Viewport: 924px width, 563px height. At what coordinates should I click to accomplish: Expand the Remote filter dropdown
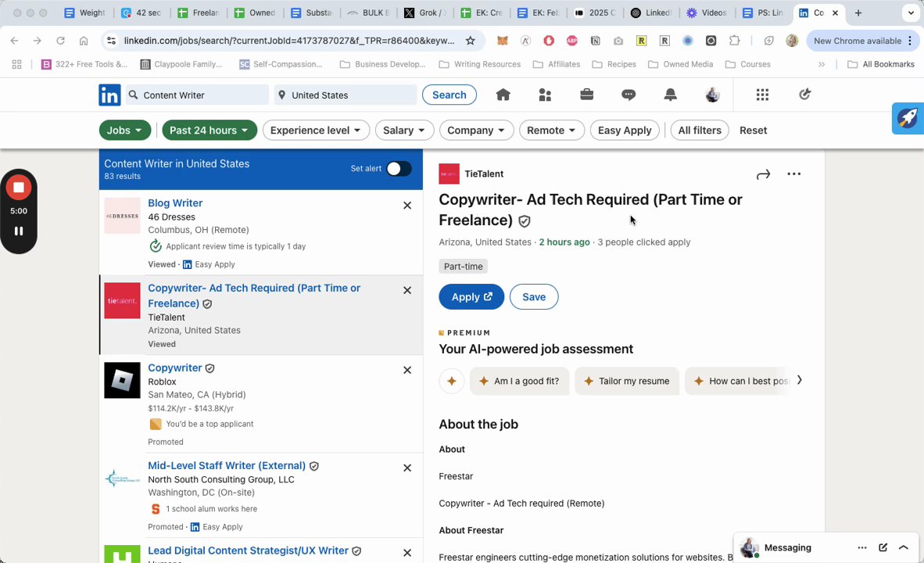(x=551, y=131)
